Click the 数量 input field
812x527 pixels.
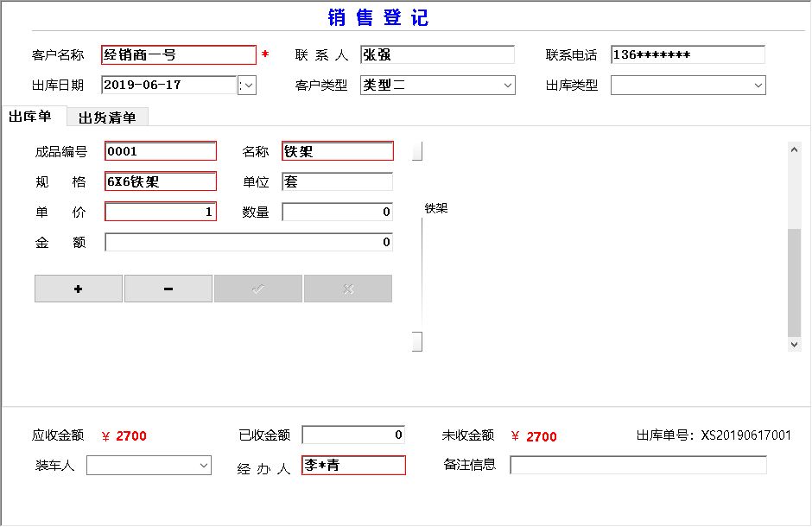point(338,212)
